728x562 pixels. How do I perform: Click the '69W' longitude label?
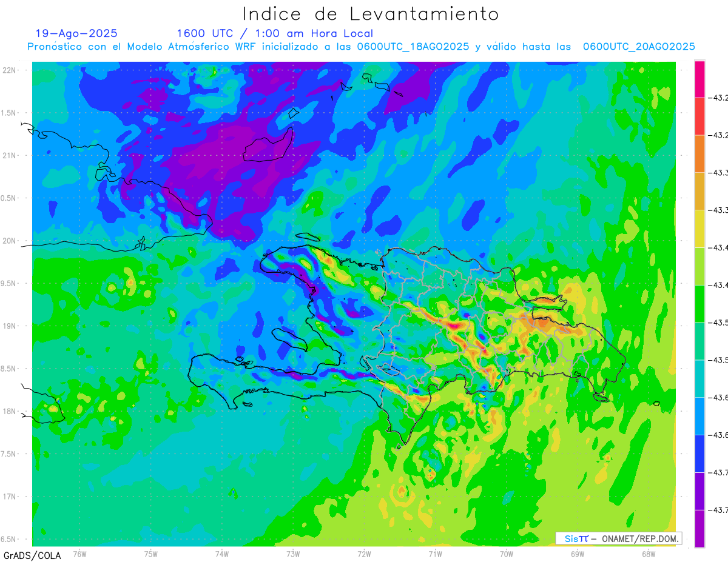pos(578,554)
